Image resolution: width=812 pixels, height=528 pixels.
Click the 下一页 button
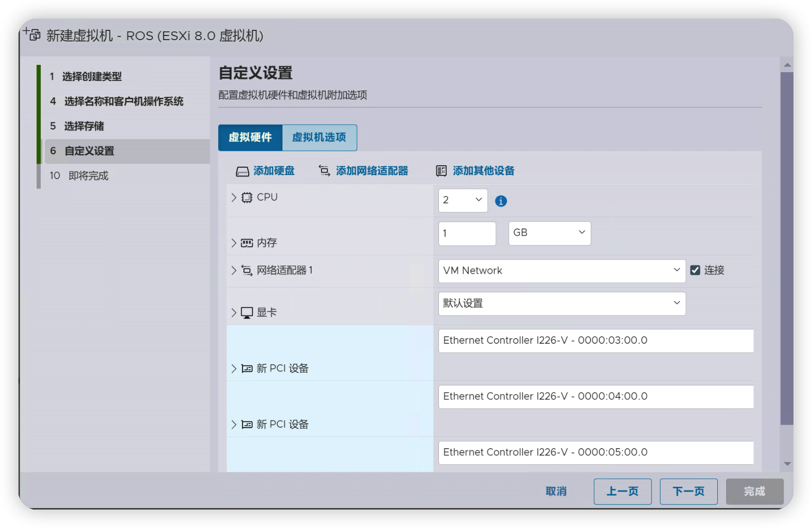689,492
